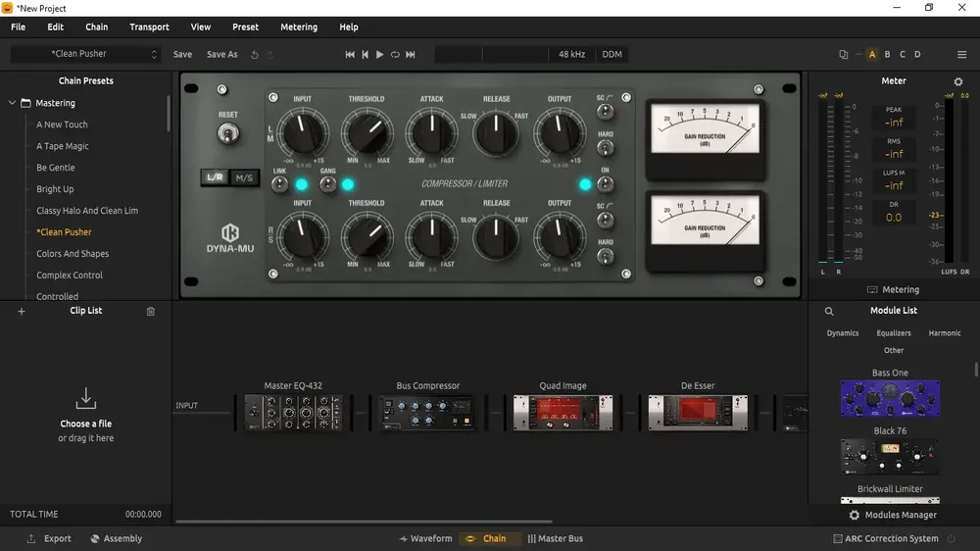Delete clips with trash icon

point(151,311)
